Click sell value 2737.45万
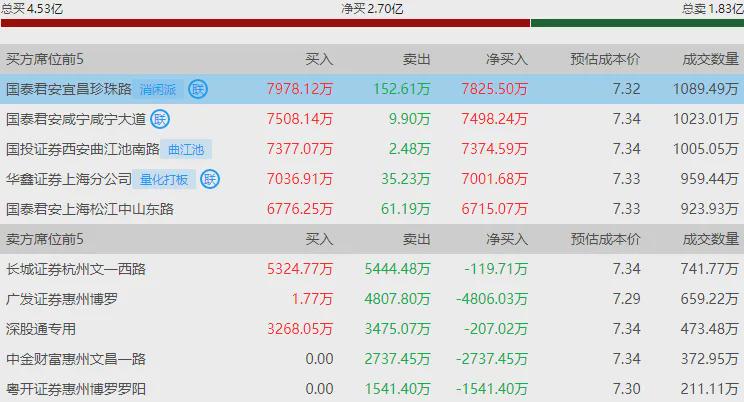This screenshot has height=402, width=744. (x=397, y=359)
